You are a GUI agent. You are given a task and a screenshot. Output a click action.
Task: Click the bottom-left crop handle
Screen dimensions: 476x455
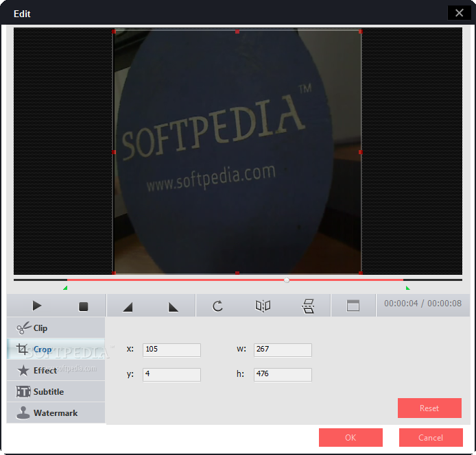click(114, 273)
